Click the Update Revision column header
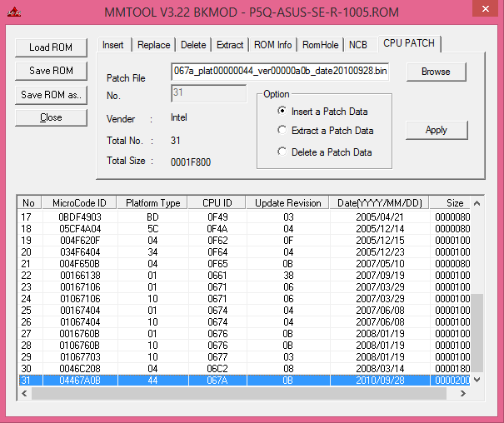 point(288,203)
